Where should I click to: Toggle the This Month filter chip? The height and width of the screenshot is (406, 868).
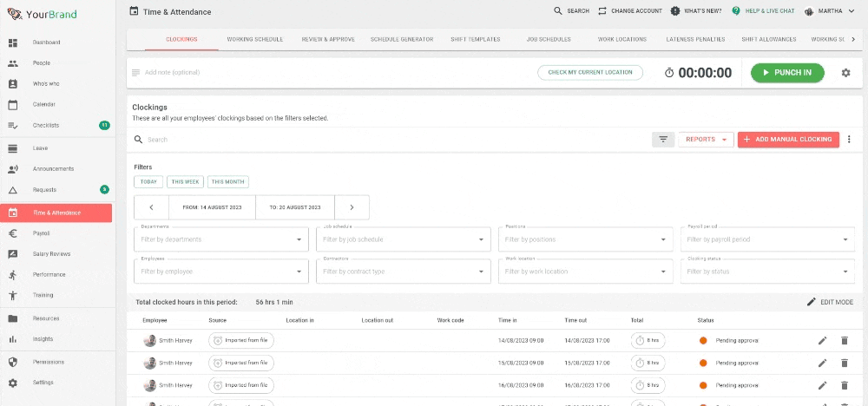(x=227, y=182)
